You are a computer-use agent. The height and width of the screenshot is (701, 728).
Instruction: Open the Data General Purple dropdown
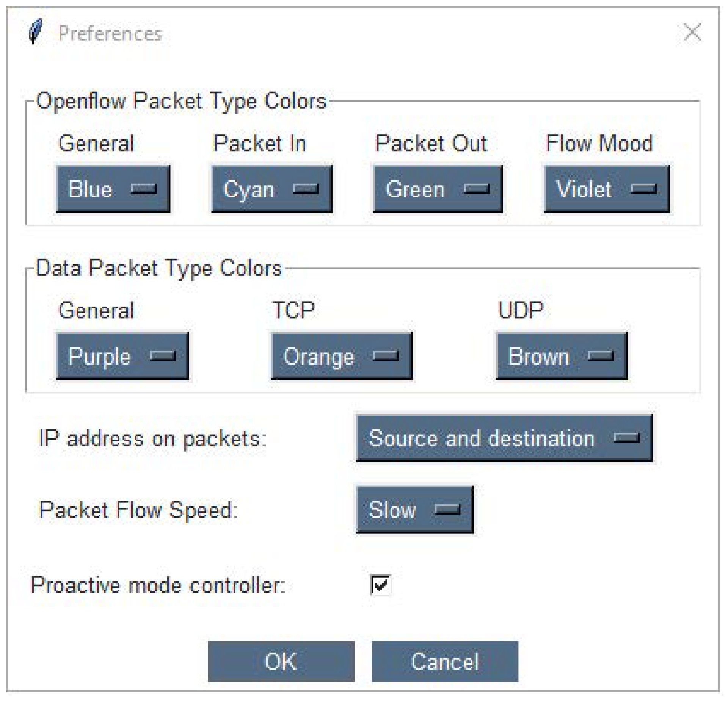[122, 356]
